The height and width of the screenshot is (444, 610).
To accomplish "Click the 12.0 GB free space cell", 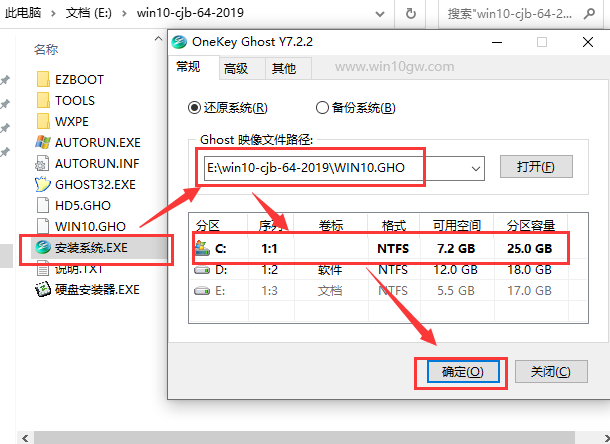I will (x=456, y=270).
